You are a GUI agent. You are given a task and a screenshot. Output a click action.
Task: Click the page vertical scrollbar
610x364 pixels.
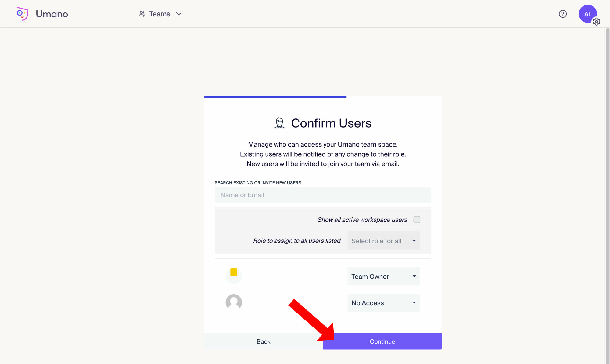coord(607,195)
